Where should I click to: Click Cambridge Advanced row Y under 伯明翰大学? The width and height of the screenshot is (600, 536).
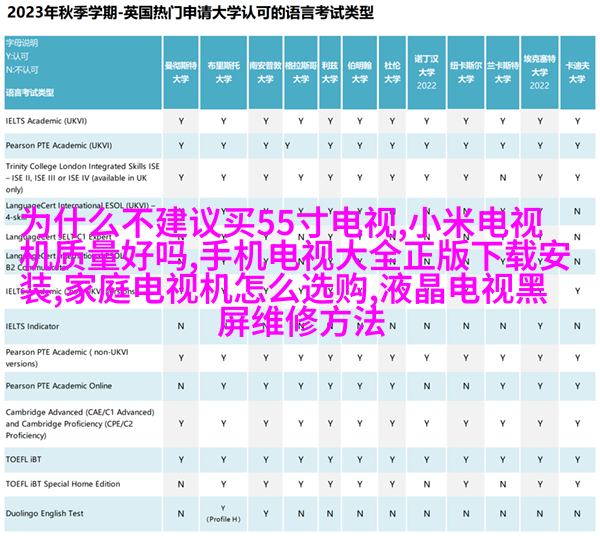point(360,424)
